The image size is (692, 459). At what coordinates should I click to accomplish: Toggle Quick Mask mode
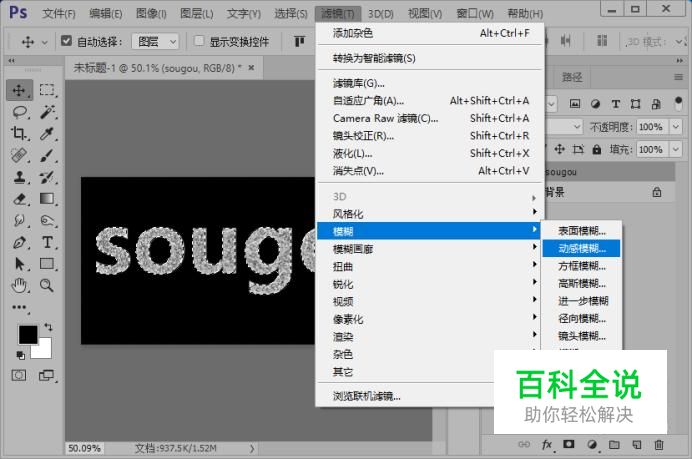click(x=19, y=376)
